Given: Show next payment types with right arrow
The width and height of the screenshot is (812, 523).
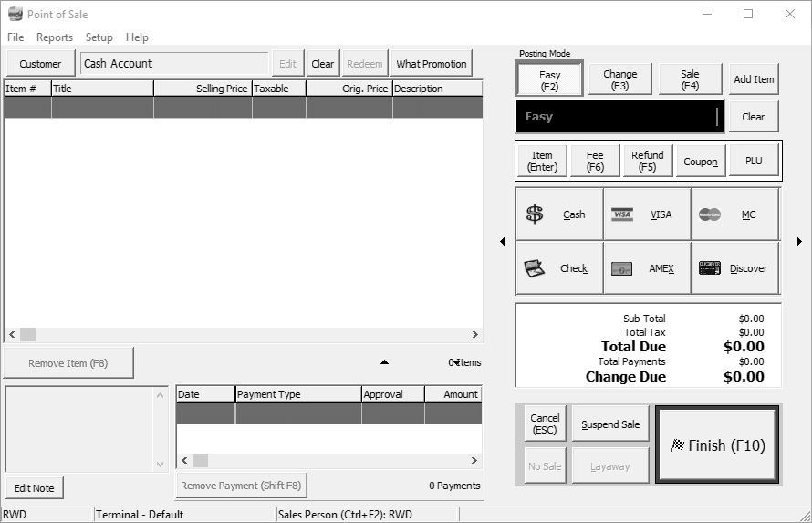Looking at the screenshot, I should [799, 241].
